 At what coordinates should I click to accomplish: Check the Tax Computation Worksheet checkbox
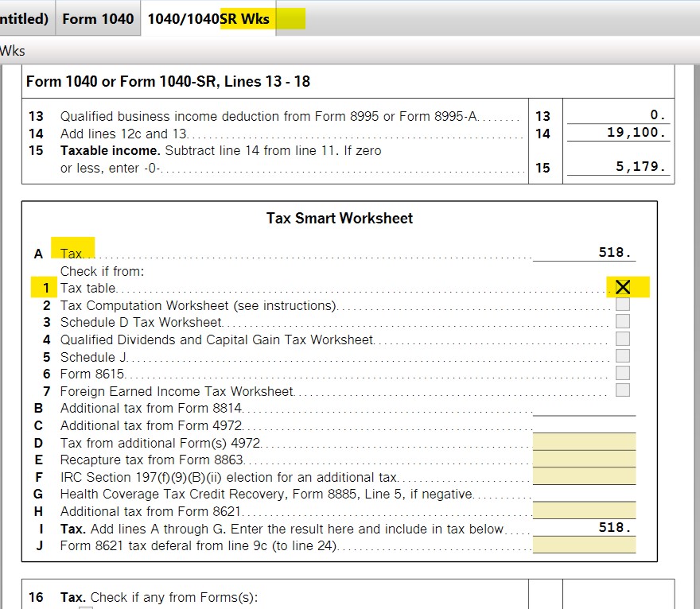[623, 304]
